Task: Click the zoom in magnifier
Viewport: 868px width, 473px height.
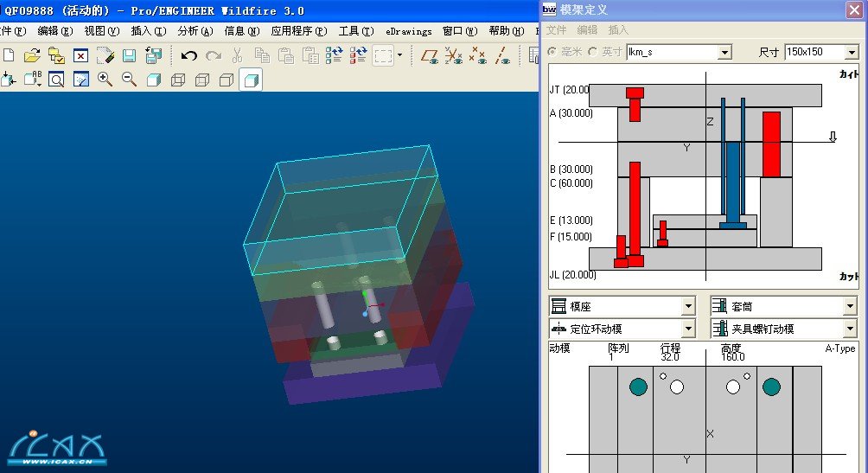Action: coord(105,80)
